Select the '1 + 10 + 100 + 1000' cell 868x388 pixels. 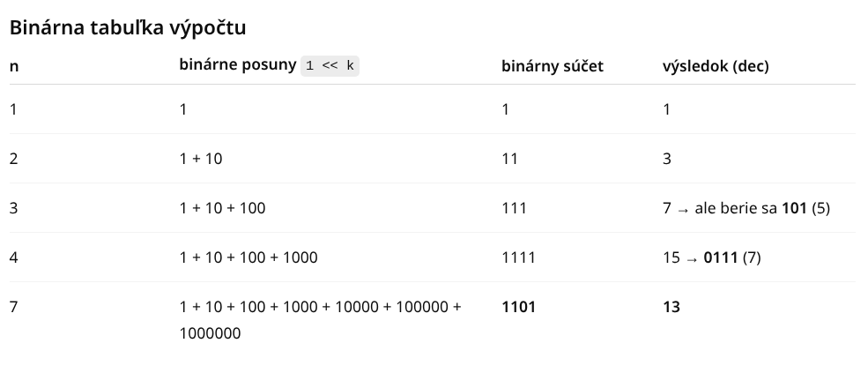pos(249,257)
